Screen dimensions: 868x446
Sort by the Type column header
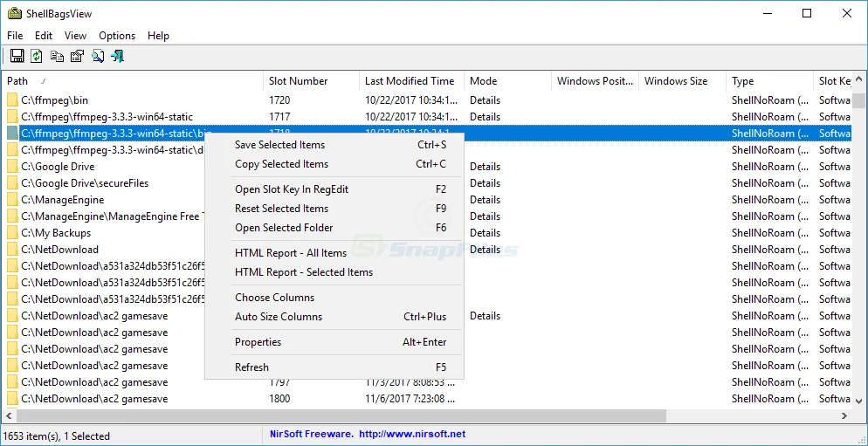click(769, 81)
